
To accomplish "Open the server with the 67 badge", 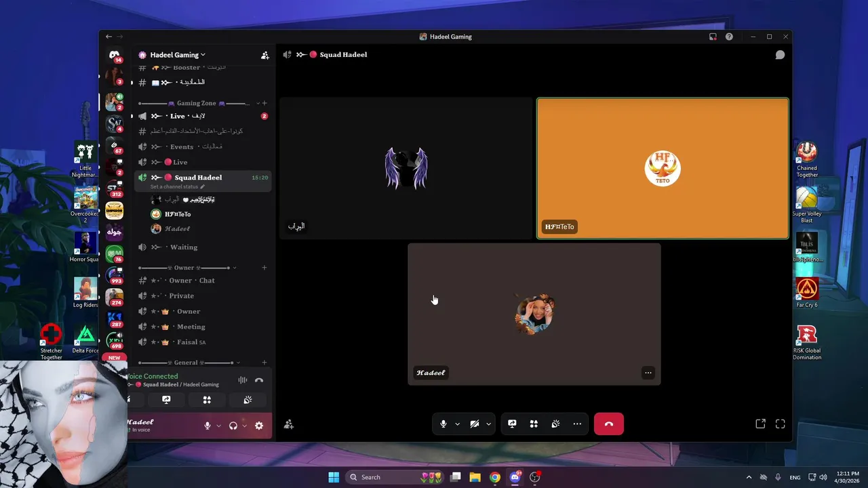I will [114, 145].
